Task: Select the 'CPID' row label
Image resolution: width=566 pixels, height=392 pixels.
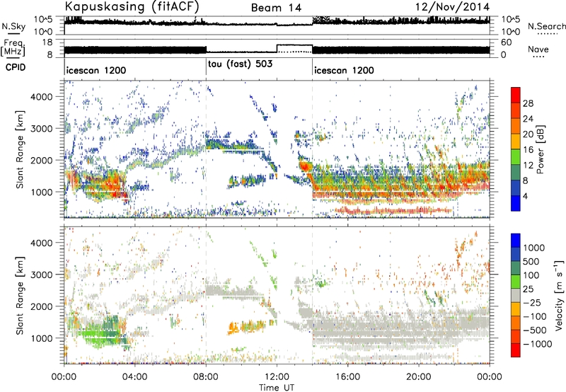Action: (x=16, y=67)
